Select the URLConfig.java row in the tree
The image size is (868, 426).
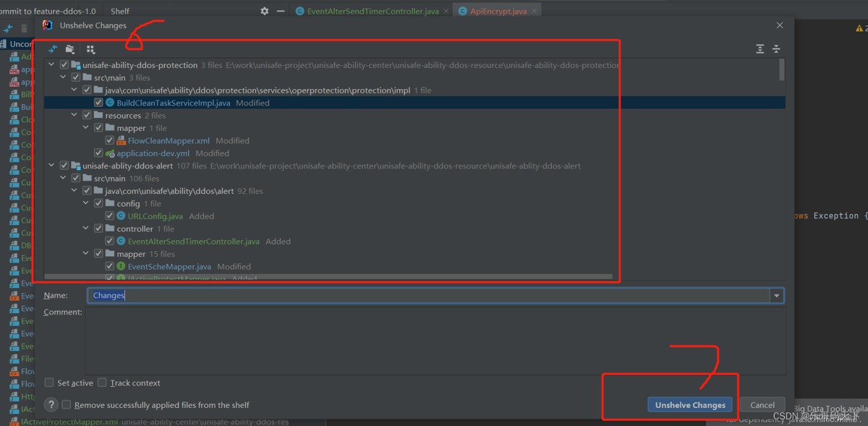coord(414,216)
